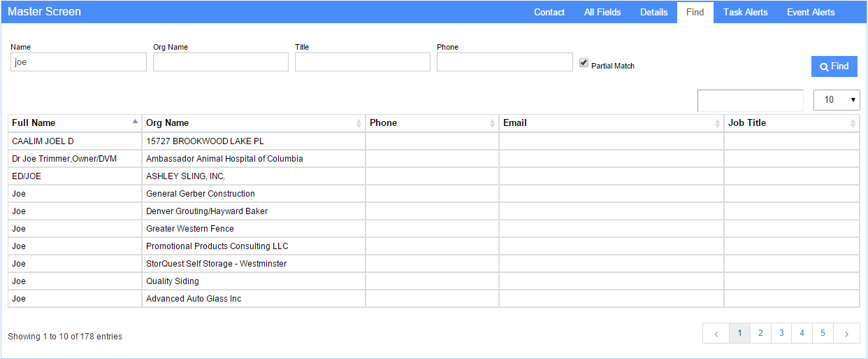
Task: Switch to the Contact tab
Action: (549, 12)
